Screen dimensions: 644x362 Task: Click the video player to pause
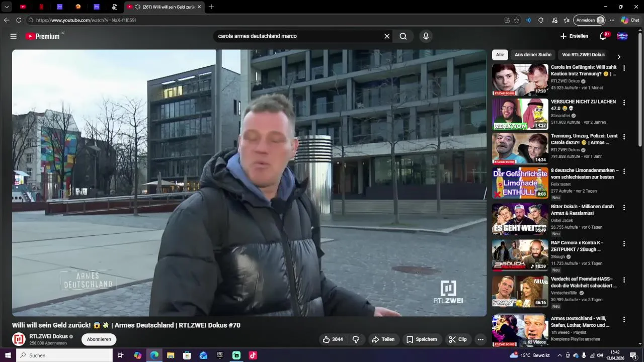click(249, 183)
